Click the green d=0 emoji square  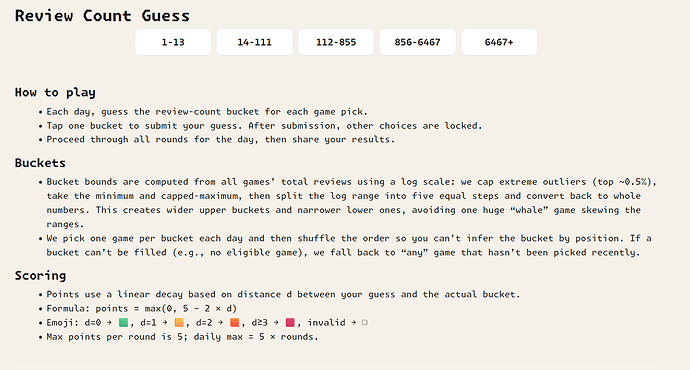click(124, 323)
